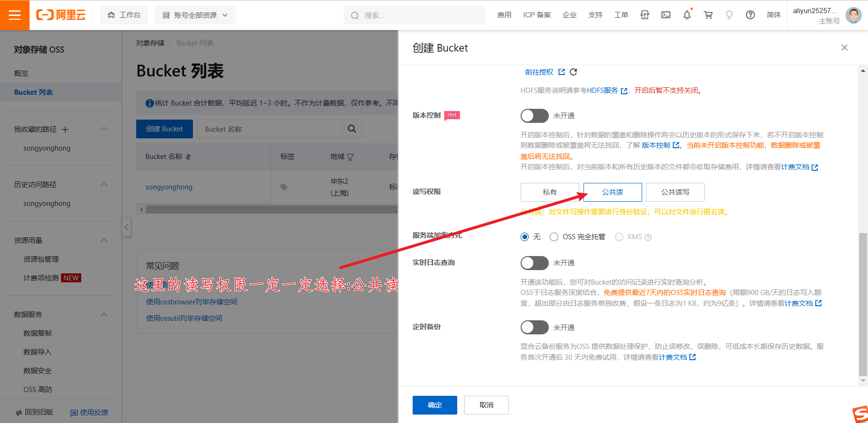Open 数据导入 sidebar item
This screenshot has width=868, height=423.
[x=38, y=352]
